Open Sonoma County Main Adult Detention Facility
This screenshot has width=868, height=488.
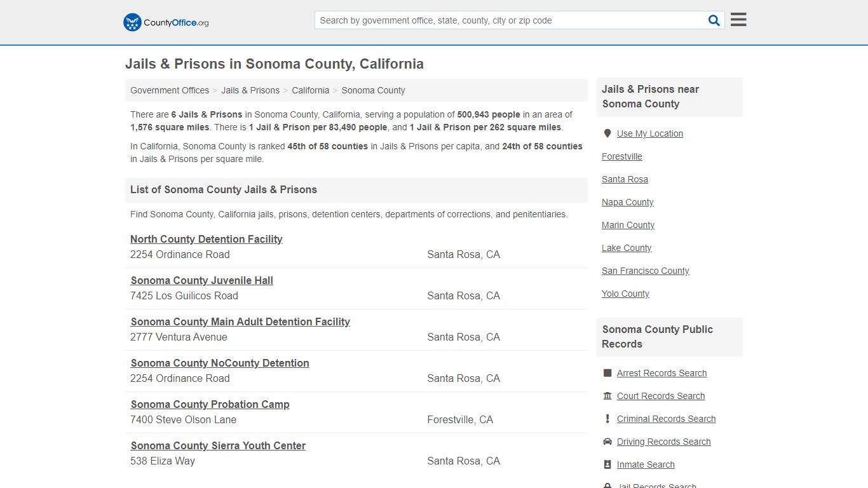pyautogui.click(x=240, y=322)
